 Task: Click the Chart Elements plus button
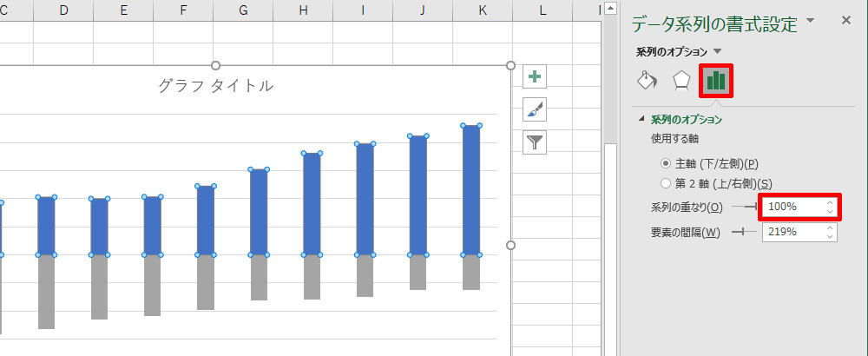(x=535, y=76)
